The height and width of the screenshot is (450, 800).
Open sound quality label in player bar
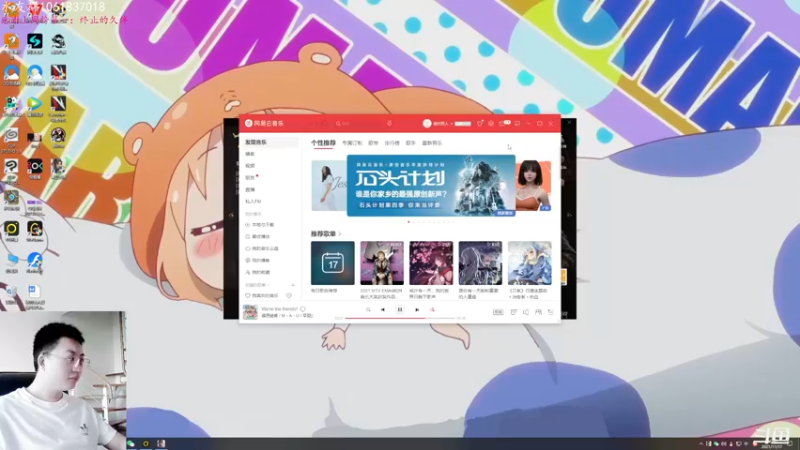coord(498,312)
